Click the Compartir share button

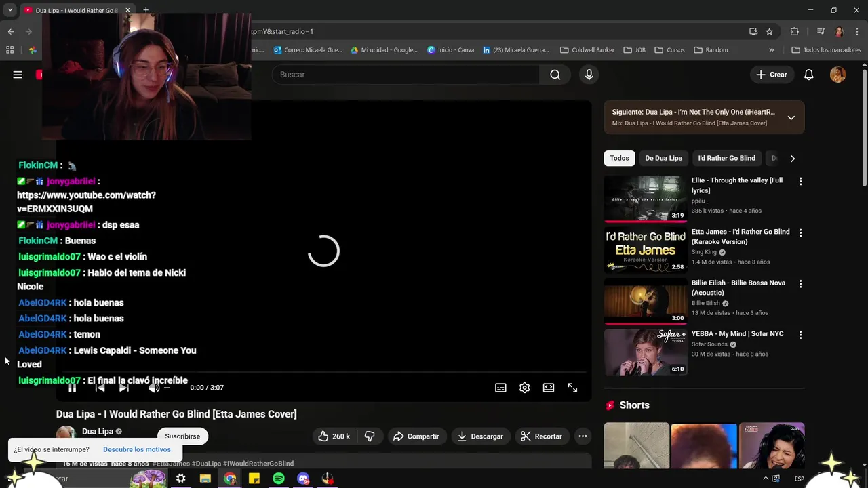416,436
